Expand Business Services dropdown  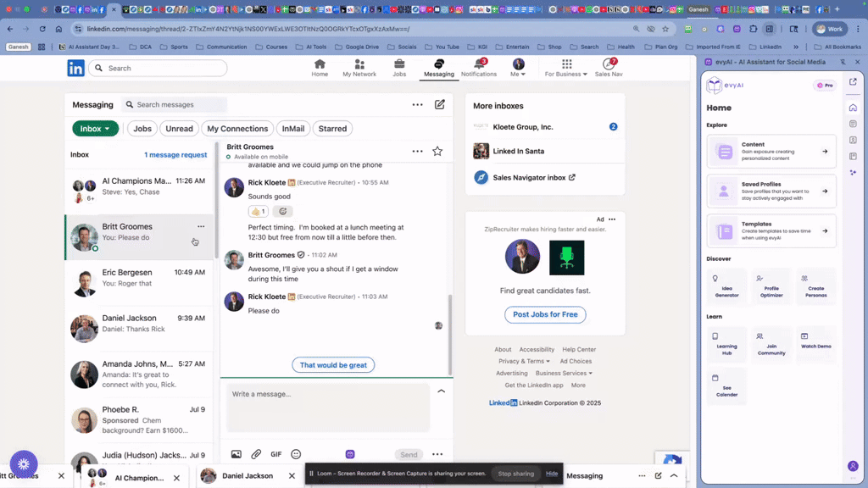pos(564,374)
